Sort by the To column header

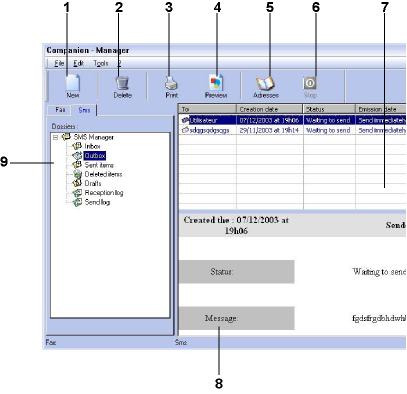207,109
